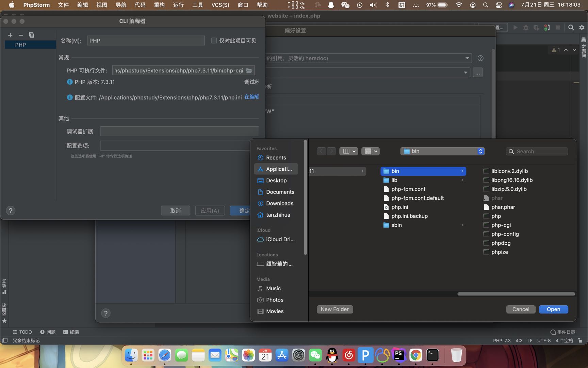This screenshot has width=588, height=368.
Task: Jump to previous highlighted error arrow
Action: click(566, 50)
